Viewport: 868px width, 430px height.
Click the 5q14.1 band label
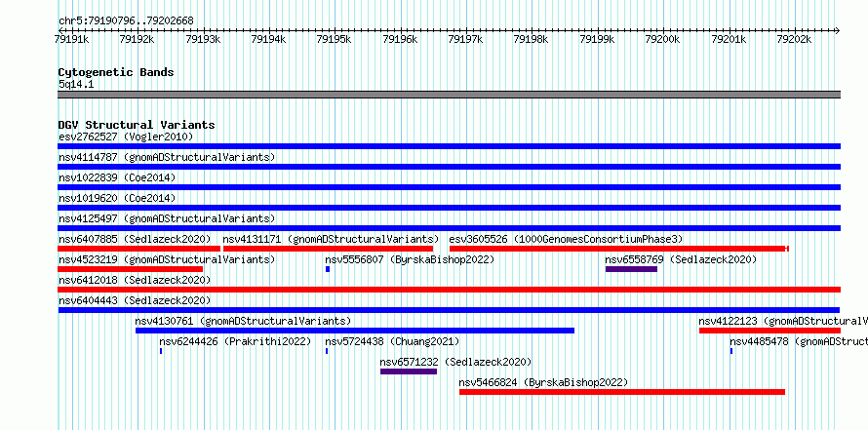pyautogui.click(x=76, y=84)
